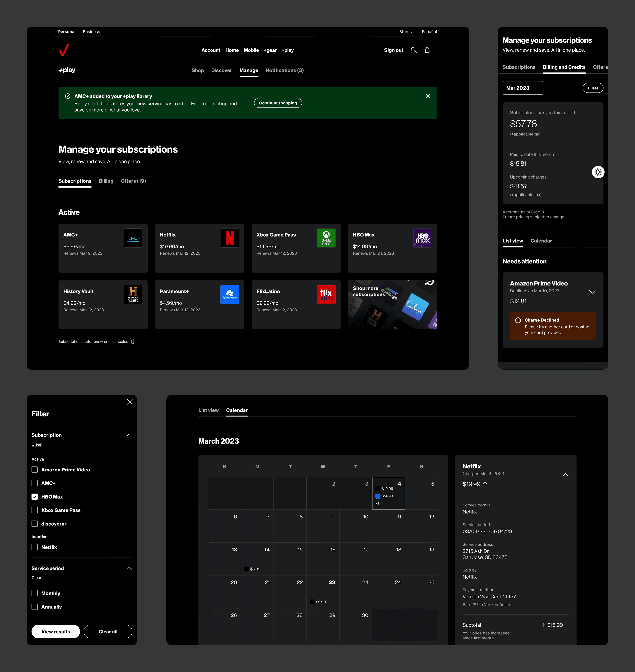This screenshot has height=672, width=635.
Task: Click the HBO Max logo icon
Action: coord(423,238)
